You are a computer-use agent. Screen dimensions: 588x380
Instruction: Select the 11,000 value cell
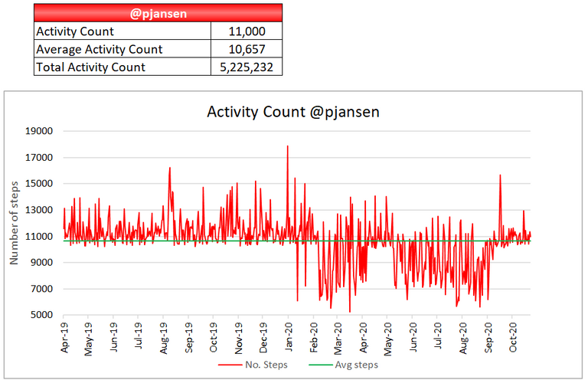[247, 31]
